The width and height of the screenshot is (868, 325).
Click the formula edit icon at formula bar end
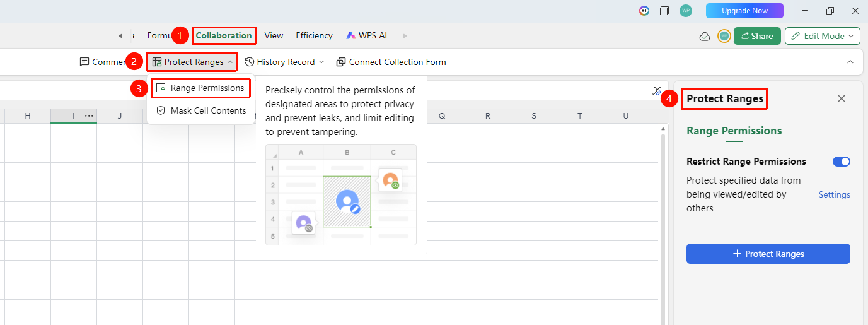point(657,92)
